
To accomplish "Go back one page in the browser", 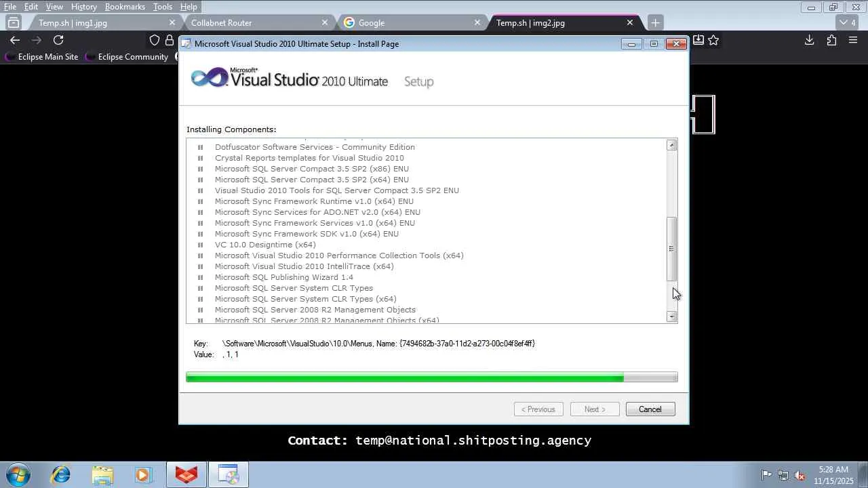I will [15, 40].
